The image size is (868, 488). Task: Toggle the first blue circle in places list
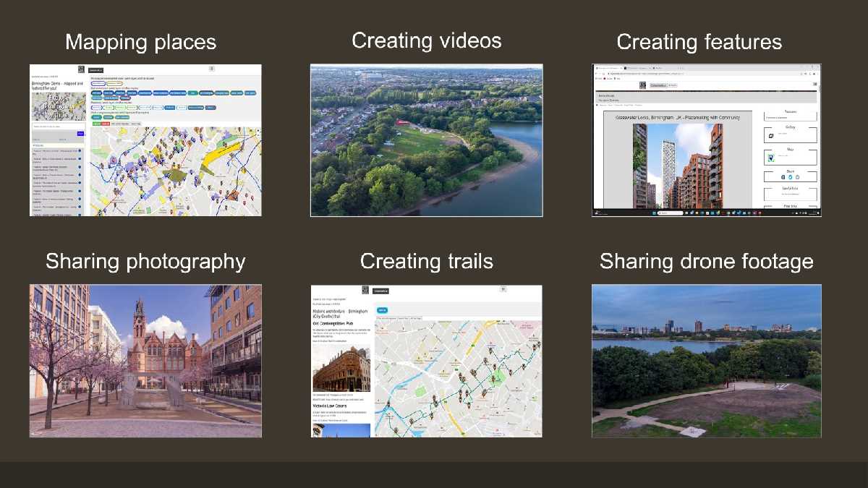point(80,150)
